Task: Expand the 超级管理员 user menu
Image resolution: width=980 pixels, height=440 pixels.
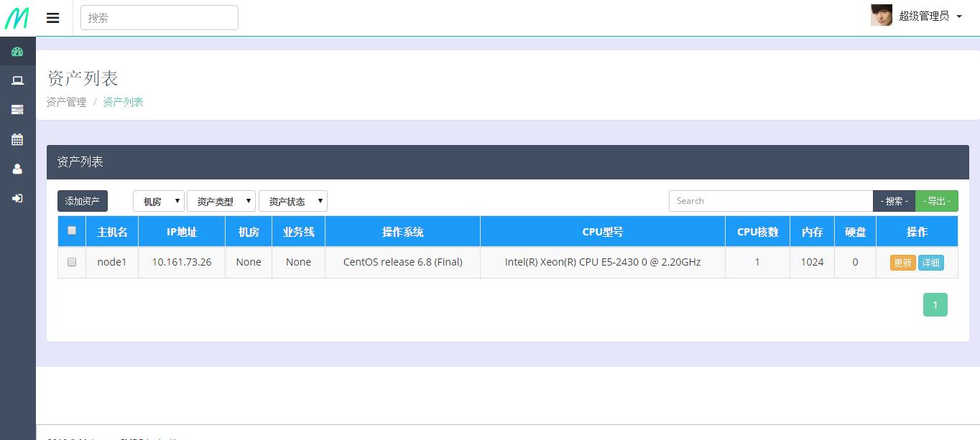Action: (930, 16)
